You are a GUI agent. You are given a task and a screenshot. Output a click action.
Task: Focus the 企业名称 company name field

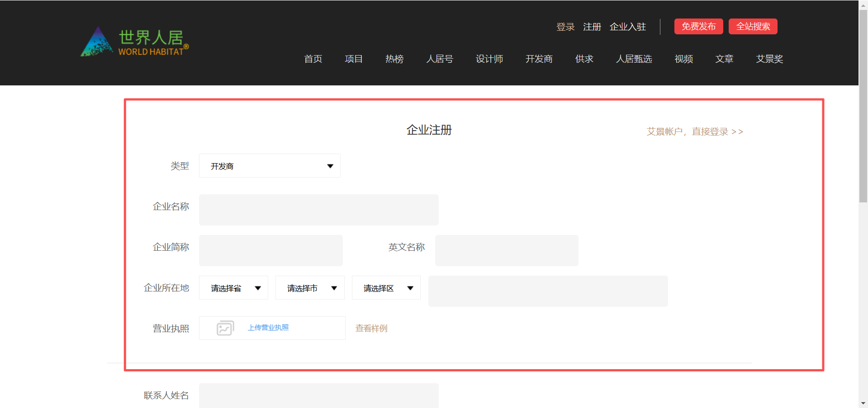click(318, 210)
